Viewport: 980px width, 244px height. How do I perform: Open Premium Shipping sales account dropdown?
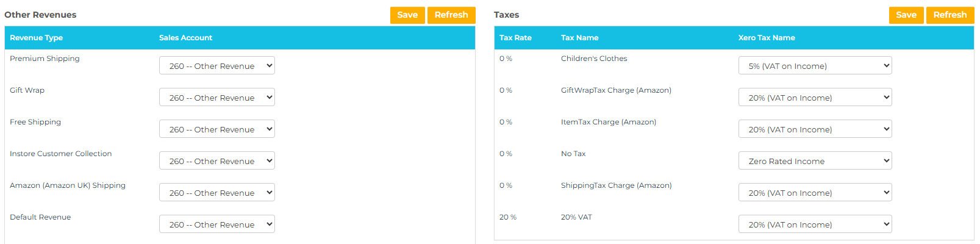[x=217, y=66]
